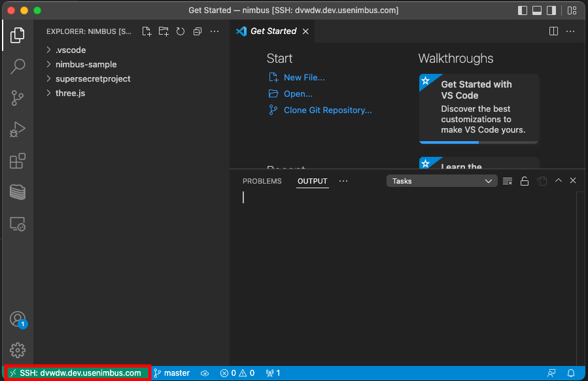The width and height of the screenshot is (588, 381).
Task: Open the Tasks output channel dropdown
Action: point(441,181)
